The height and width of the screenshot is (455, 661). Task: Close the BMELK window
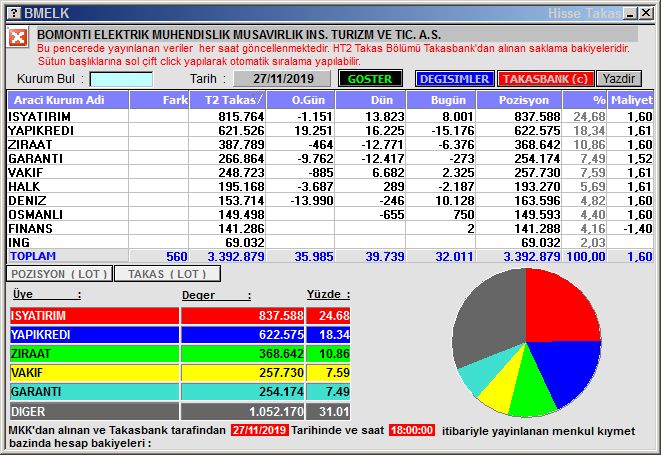[646, 13]
